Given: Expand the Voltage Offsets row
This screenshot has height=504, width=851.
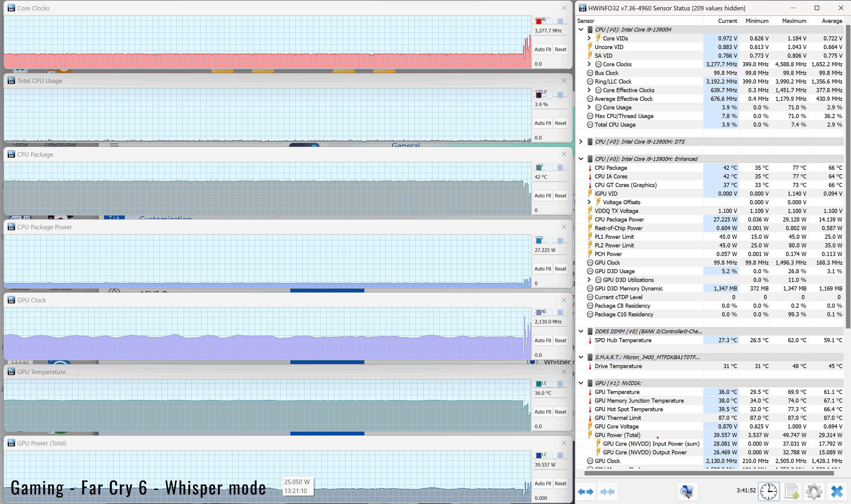Looking at the screenshot, I should 589,202.
